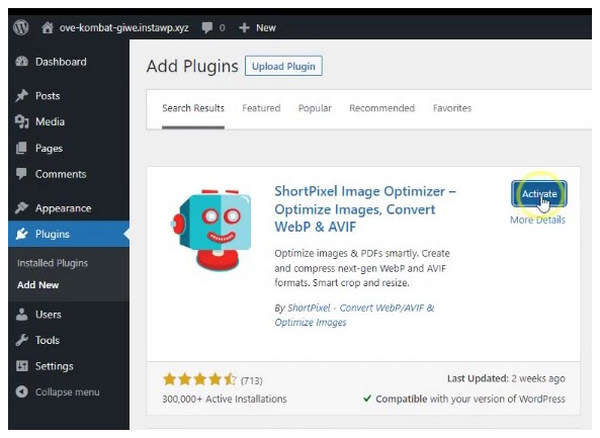
Task: Collapse the admin sidebar menu
Action: [x=66, y=392]
